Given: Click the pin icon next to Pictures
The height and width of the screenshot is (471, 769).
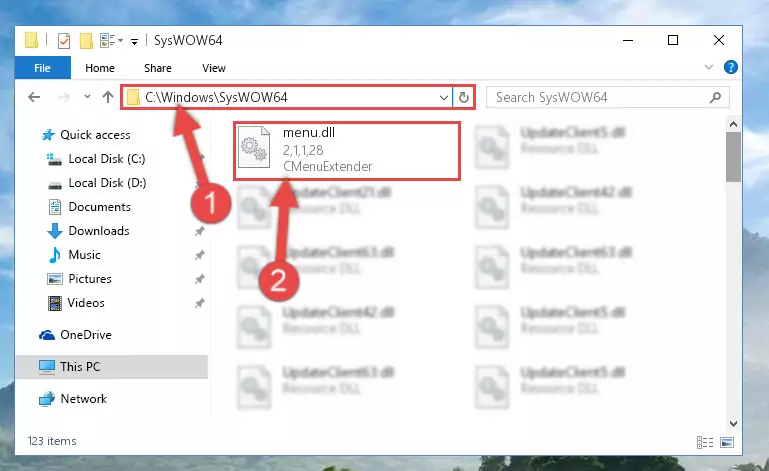Looking at the screenshot, I should [x=199, y=279].
